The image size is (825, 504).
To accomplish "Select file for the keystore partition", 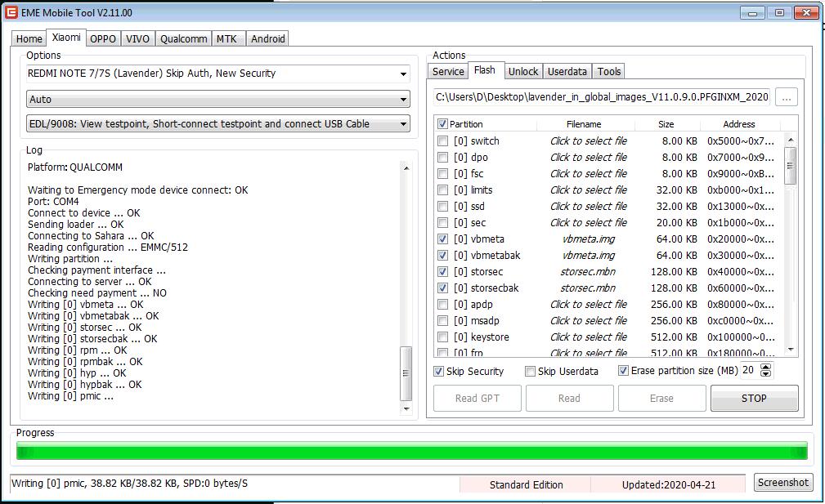I will pos(589,337).
